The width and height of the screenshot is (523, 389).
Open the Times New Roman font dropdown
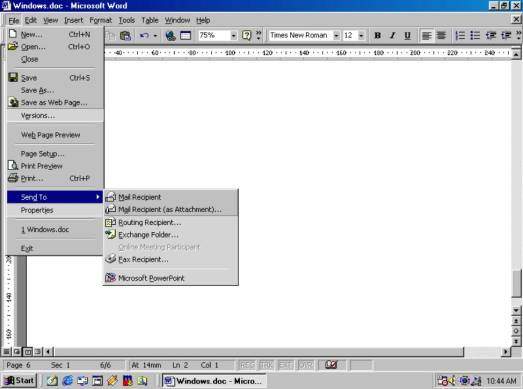pyautogui.click(x=337, y=35)
